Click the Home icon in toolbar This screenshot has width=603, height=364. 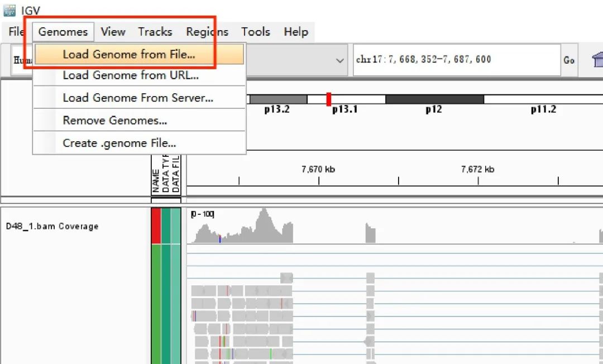[x=597, y=60]
